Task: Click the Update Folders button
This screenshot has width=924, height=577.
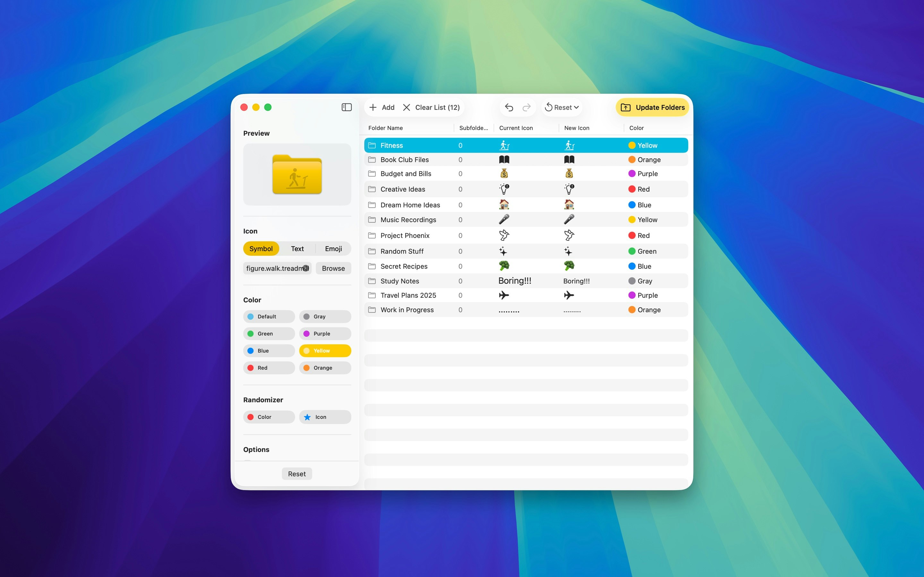Action: (x=652, y=107)
